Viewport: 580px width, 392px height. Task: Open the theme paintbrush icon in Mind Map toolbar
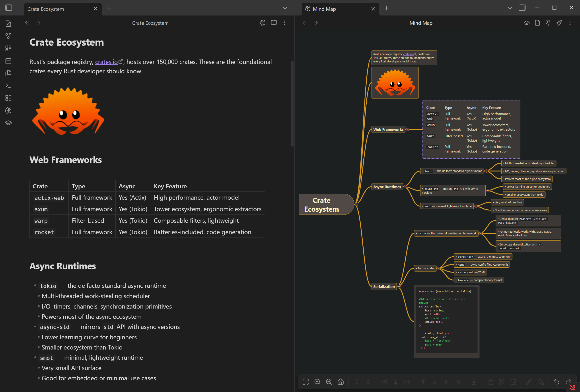pos(559,23)
